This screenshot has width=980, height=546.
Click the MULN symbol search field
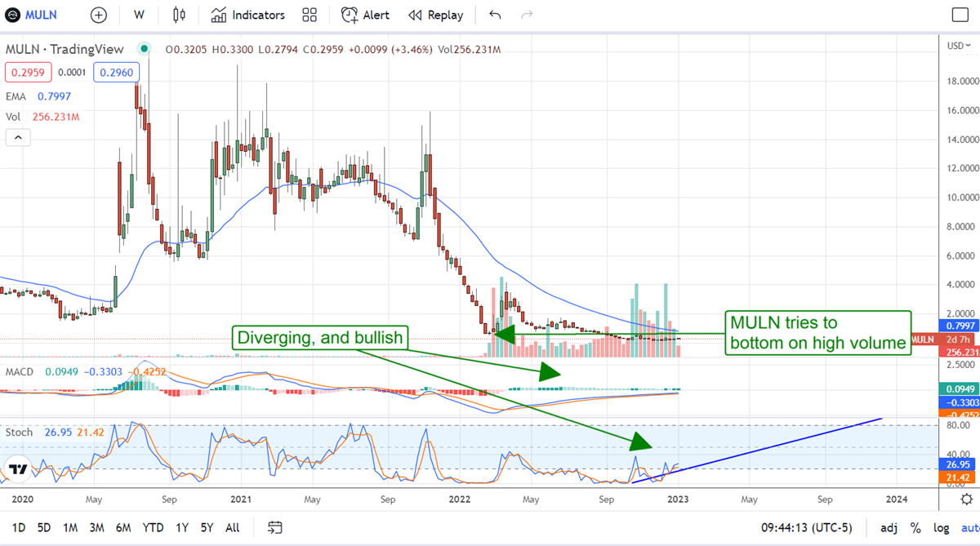coord(41,15)
